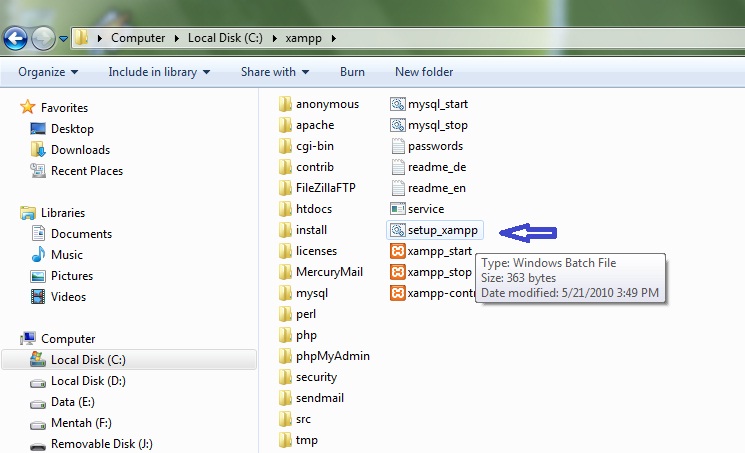Select the install folder icon

285,230
